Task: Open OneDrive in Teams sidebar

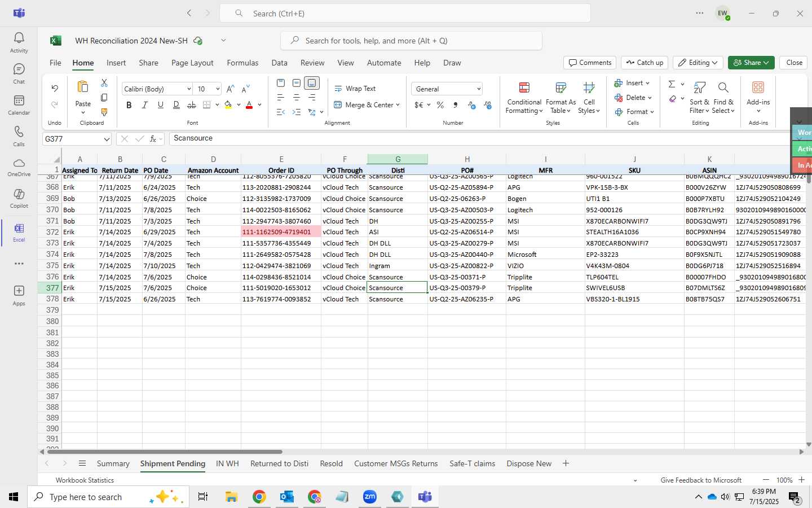Action: point(19,167)
